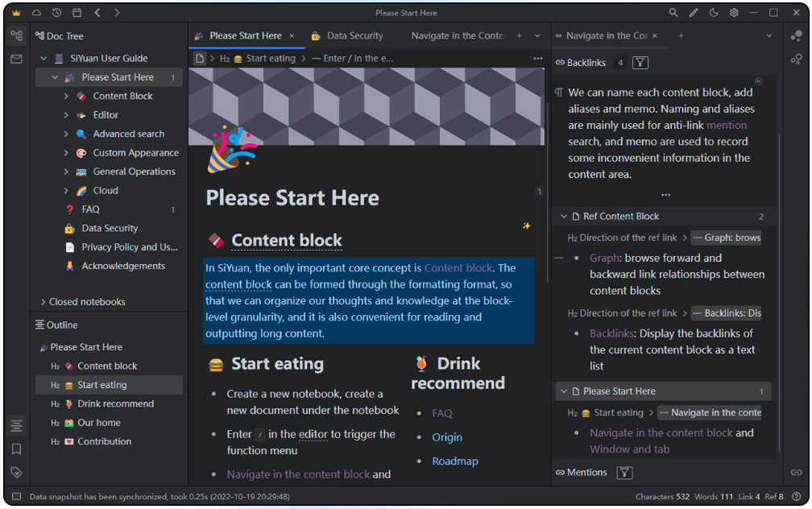Toggle the Doc Tree dock icon
This screenshot has height=509, width=812.
pos(17,35)
